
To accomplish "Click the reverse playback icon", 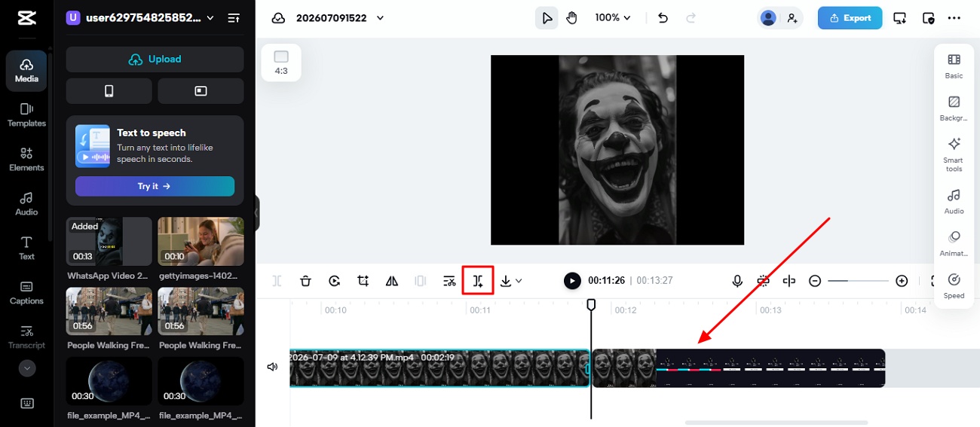I will (335, 281).
